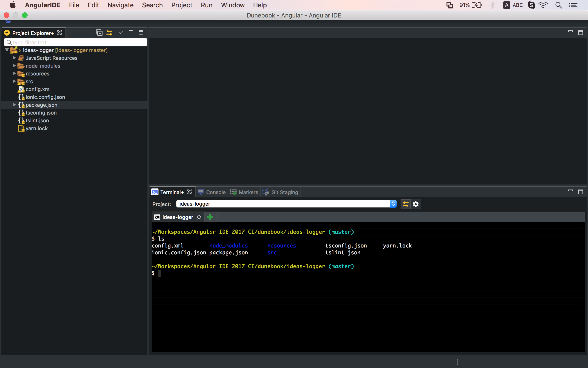Open the Edit menu
Image resolution: width=588 pixels, height=368 pixels.
point(93,5)
